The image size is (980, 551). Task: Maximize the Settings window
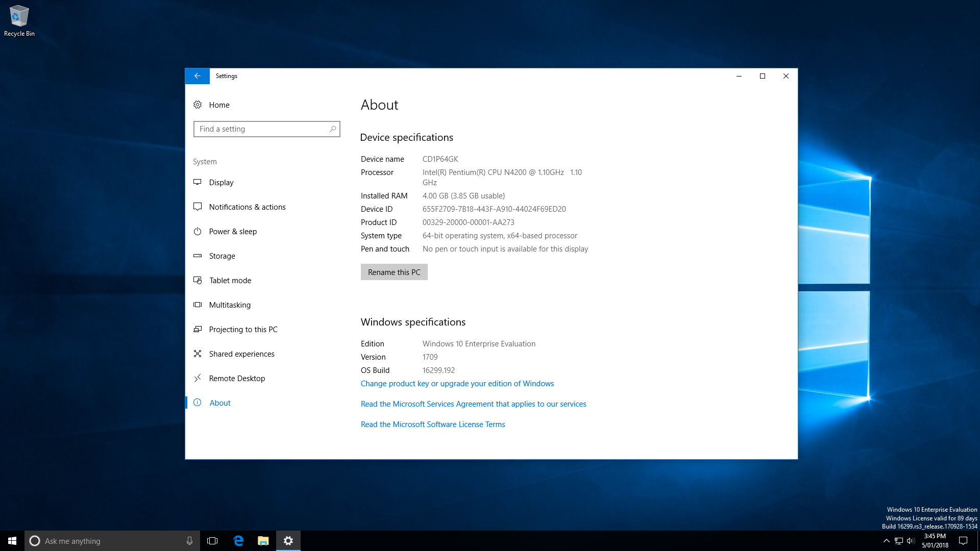coord(763,76)
